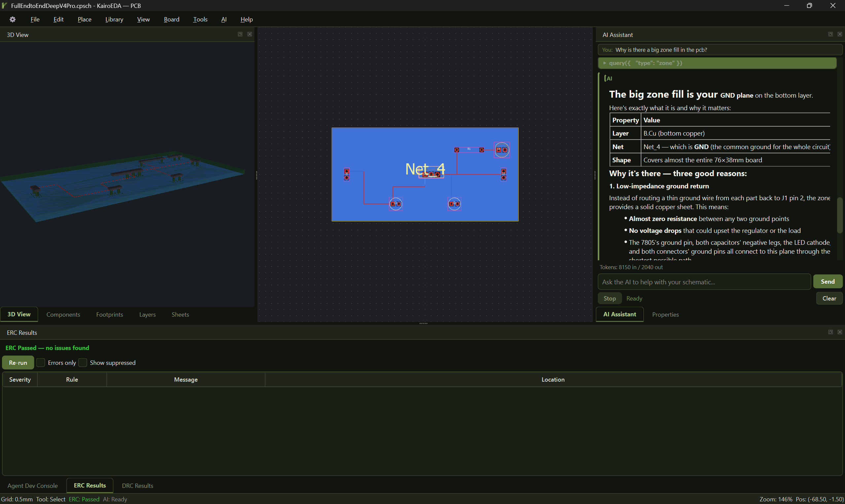Screen dimensions: 845x504
Task: Click the KairoEDA app logo icon
Action: click(x=4, y=5)
